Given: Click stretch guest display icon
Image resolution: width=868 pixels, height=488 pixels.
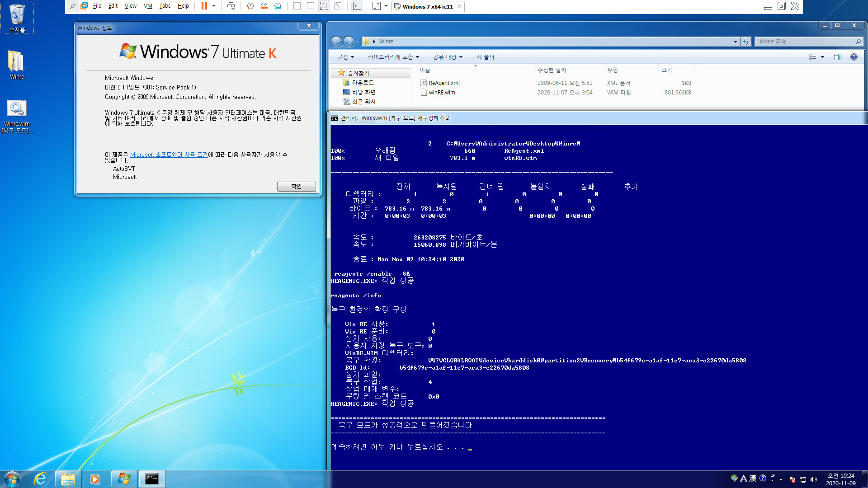Looking at the screenshot, I should coord(377,6).
